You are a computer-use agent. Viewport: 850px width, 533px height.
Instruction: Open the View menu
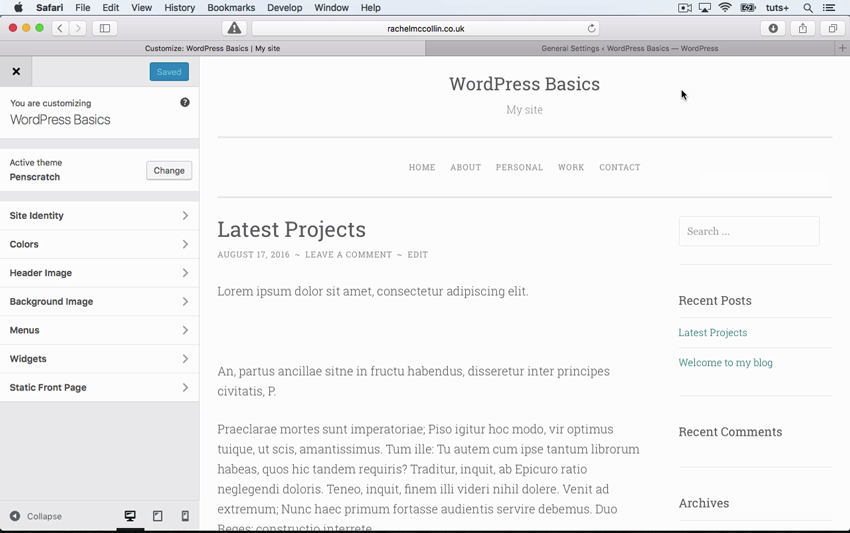click(141, 8)
